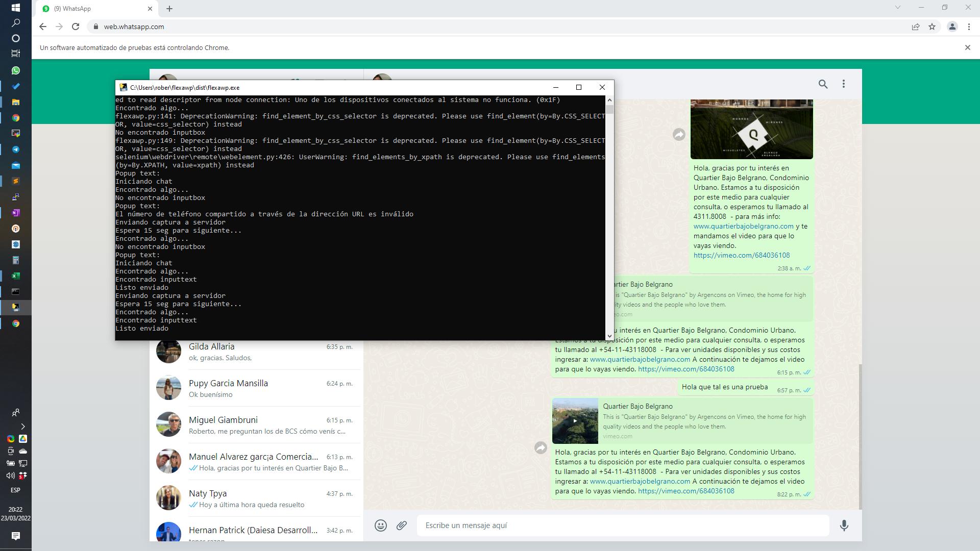Open the quartierbajobelgrano.com link in 8:22 message
This screenshot has width=980, height=551.
click(640, 482)
